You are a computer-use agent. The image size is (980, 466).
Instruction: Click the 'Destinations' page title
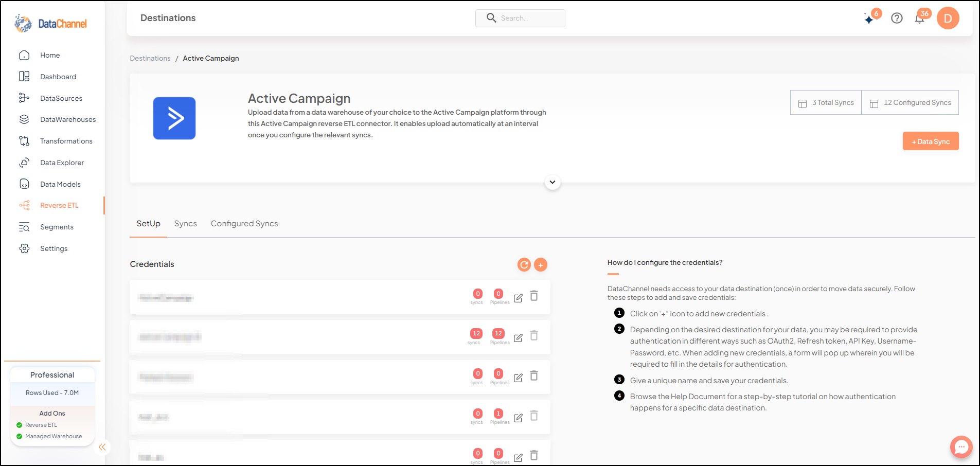168,18
